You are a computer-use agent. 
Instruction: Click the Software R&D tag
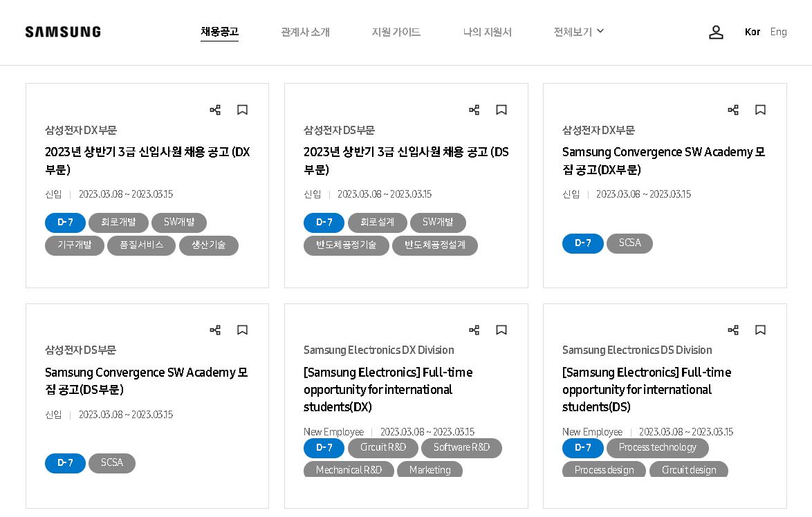click(x=461, y=448)
